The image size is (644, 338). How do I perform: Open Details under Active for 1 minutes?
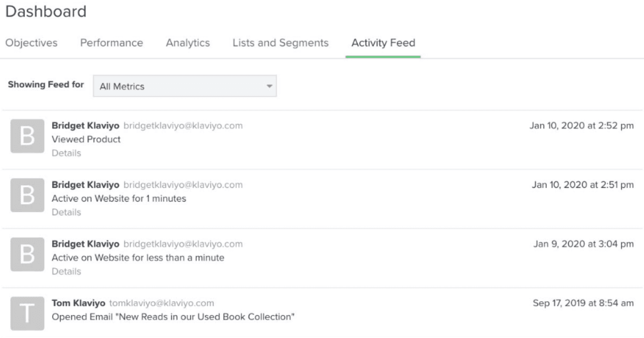pos(67,212)
